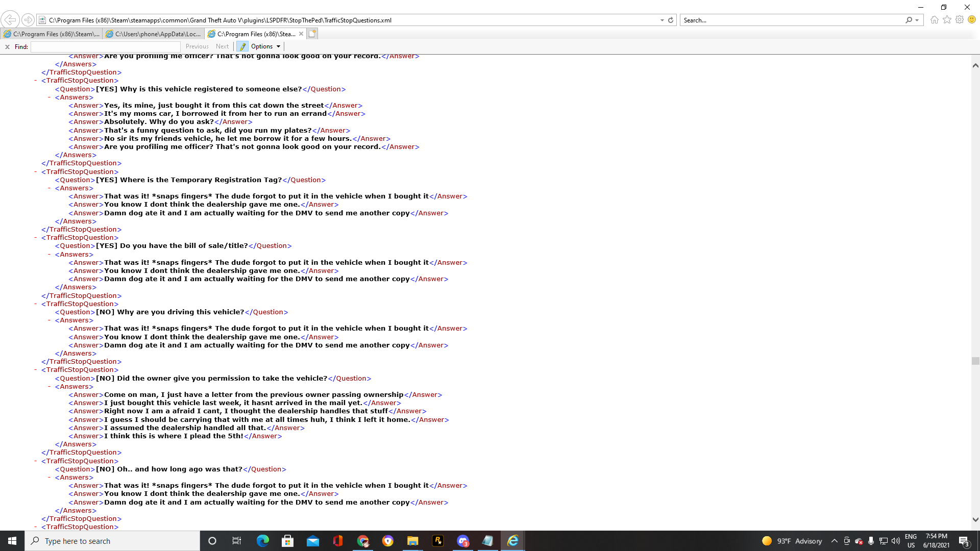The image size is (980, 551).
Task: Click the vertical scrollbar thumb
Action: [975, 361]
